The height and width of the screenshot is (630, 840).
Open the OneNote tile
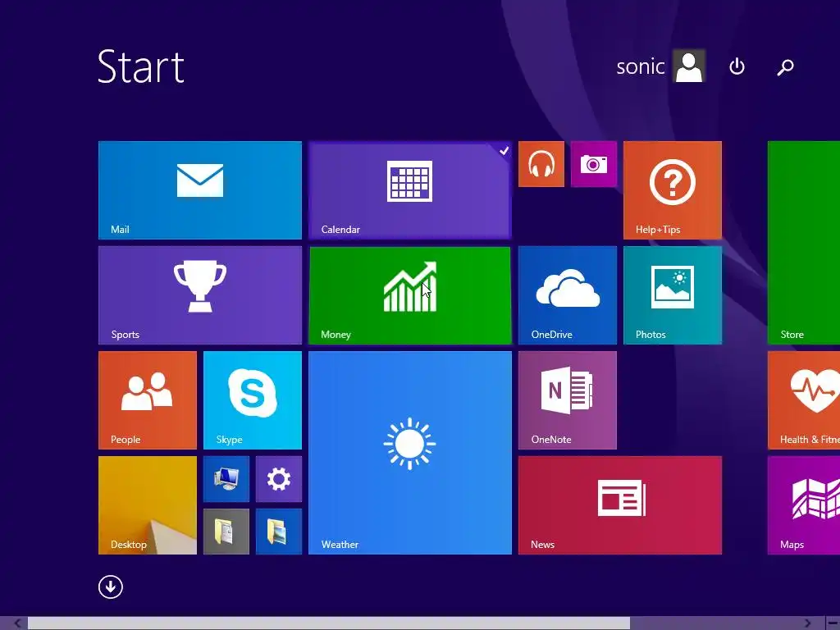(568, 400)
